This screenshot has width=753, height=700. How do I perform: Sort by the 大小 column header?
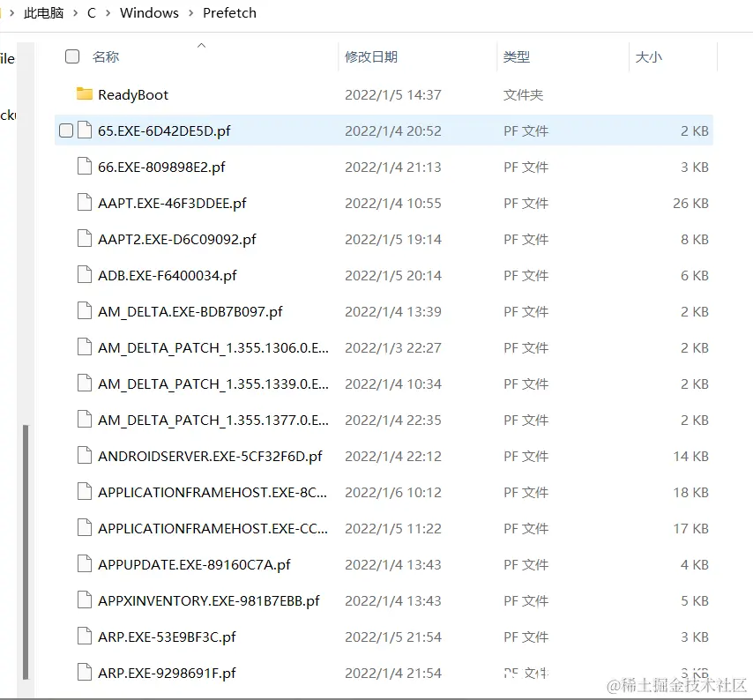tap(649, 56)
